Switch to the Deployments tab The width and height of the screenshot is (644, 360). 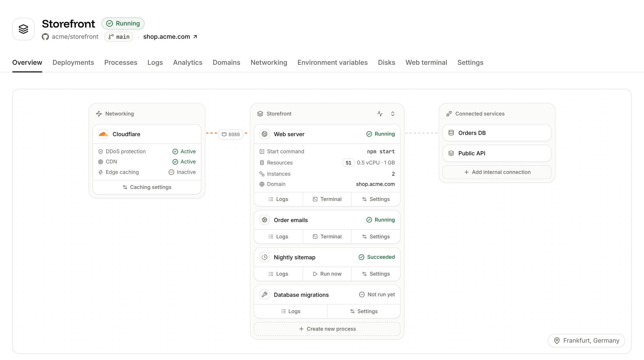[73, 62]
